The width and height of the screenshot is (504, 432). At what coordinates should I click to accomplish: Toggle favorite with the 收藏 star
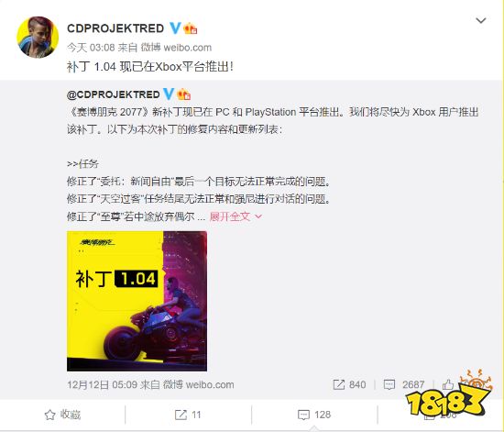(62, 415)
